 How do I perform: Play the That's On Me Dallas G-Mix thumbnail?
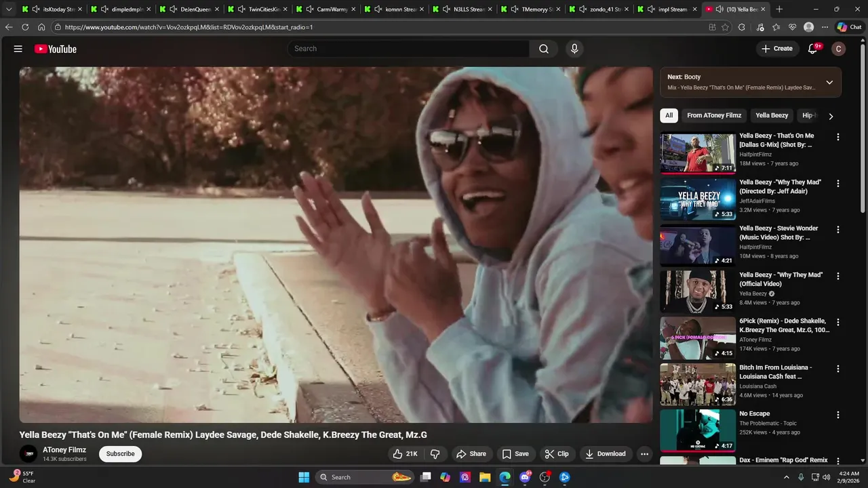(698, 153)
